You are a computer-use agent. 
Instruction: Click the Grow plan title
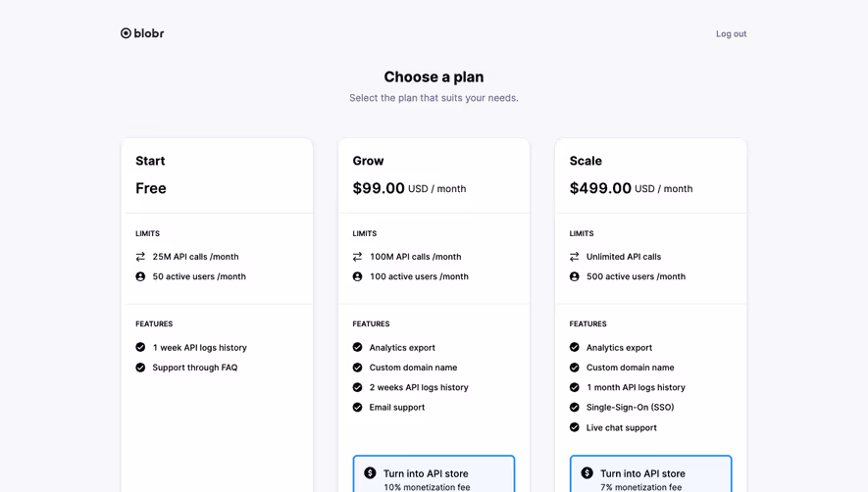point(368,161)
